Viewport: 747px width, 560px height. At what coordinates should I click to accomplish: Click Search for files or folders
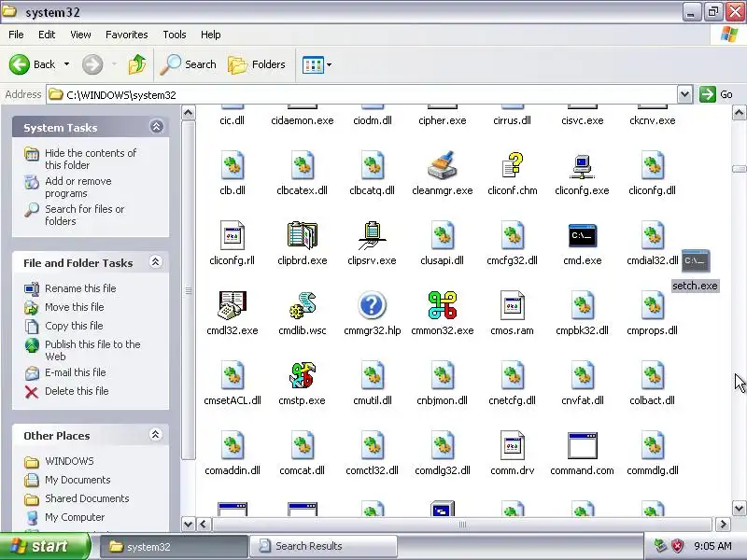pyautogui.click(x=85, y=215)
